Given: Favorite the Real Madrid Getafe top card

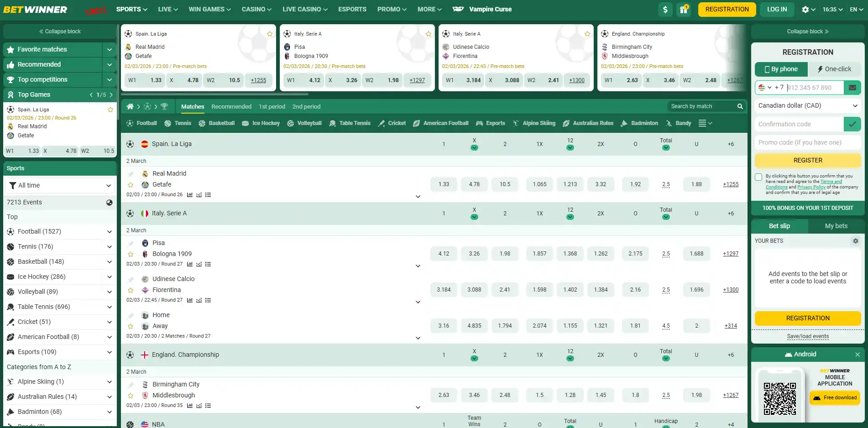Looking at the screenshot, I should 270,34.
